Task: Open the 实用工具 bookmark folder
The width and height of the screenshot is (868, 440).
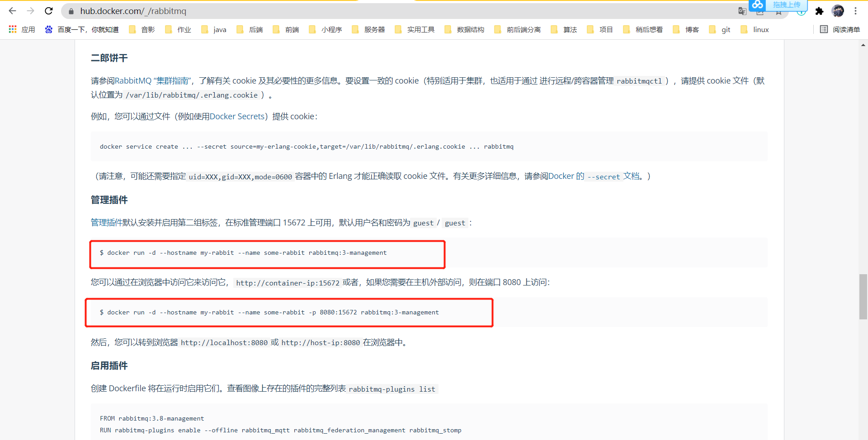Action: (415, 29)
